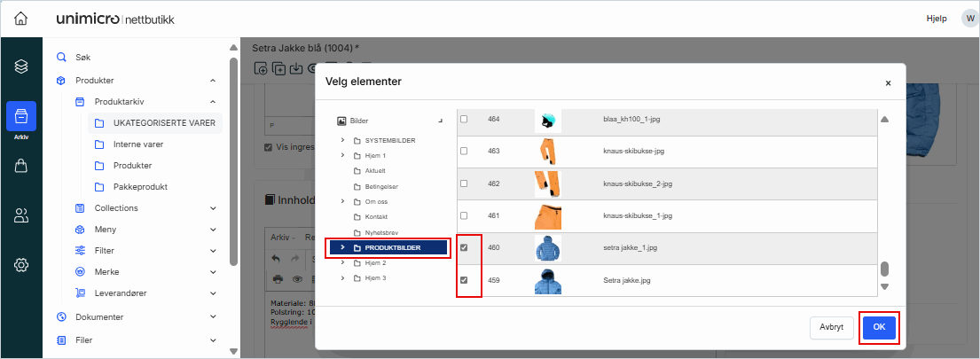
Task: Open the settings gear in left rail
Action: coord(21,264)
